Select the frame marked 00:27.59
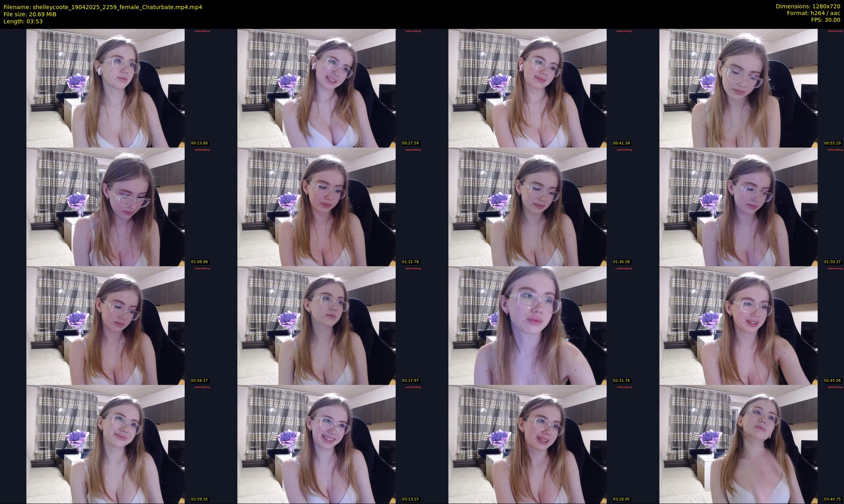This screenshot has height=504, width=844. (316, 88)
